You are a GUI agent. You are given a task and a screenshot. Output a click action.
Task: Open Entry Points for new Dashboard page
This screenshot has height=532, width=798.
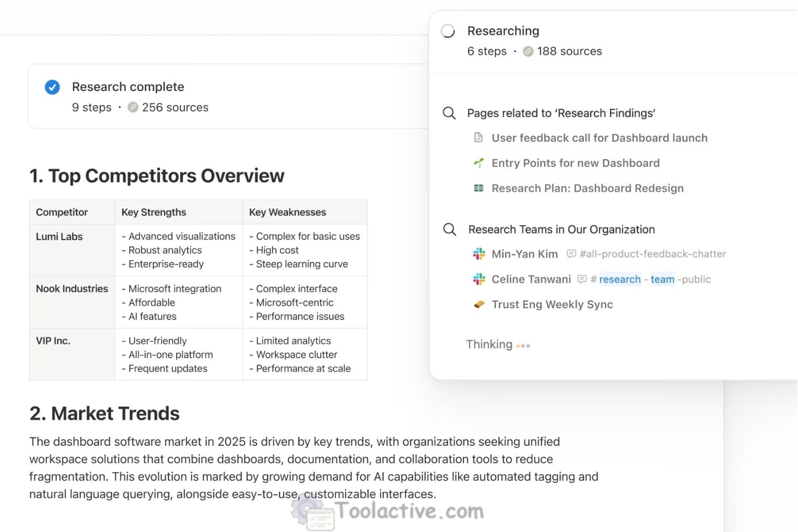tap(575, 163)
